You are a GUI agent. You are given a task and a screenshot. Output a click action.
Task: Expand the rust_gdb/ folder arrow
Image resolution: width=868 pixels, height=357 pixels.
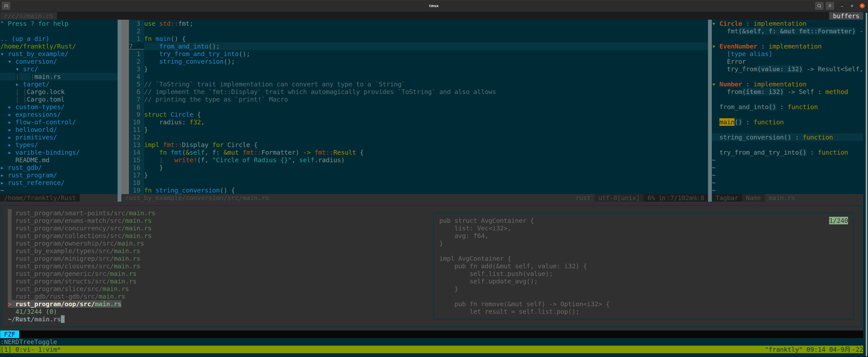(2, 168)
